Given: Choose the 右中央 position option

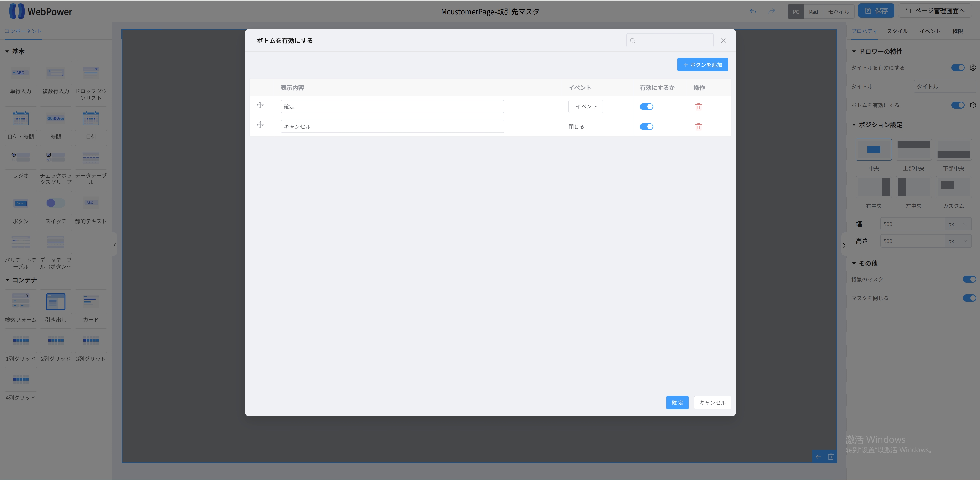Looking at the screenshot, I should click(874, 187).
